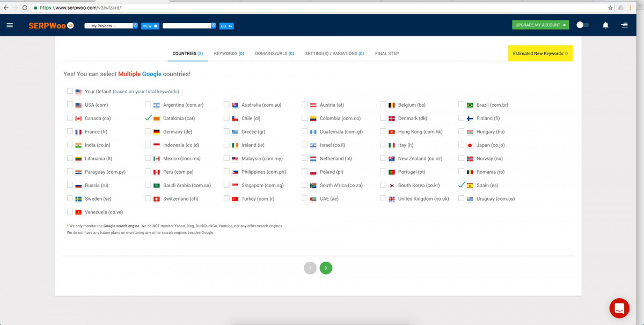Open the hamburger menu in the header
This screenshot has width=644, height=325.
(x=10, y=25)
